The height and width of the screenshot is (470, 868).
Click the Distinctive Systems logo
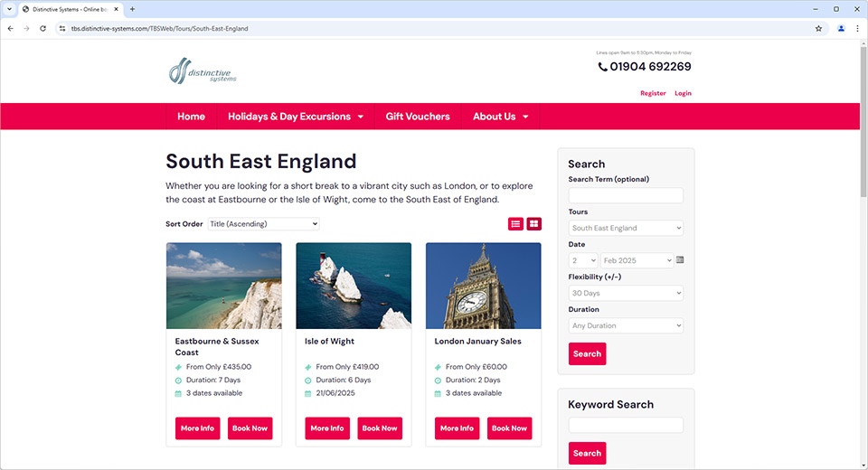[203, 70]
